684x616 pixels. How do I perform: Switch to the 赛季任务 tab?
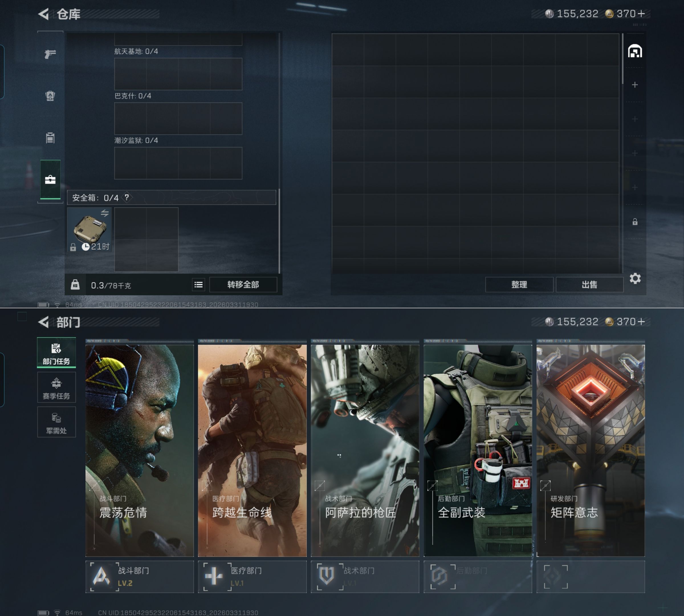(x=56, y=388)
